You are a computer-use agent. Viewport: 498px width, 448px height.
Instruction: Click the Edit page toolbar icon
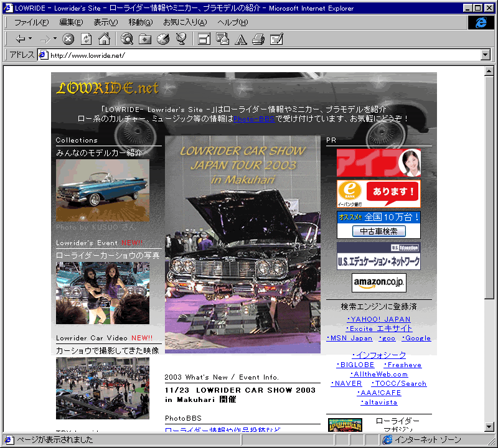coord(276,39)
